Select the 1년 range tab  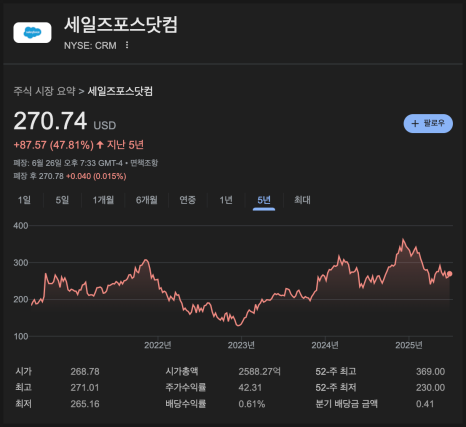tap(226, 200)
